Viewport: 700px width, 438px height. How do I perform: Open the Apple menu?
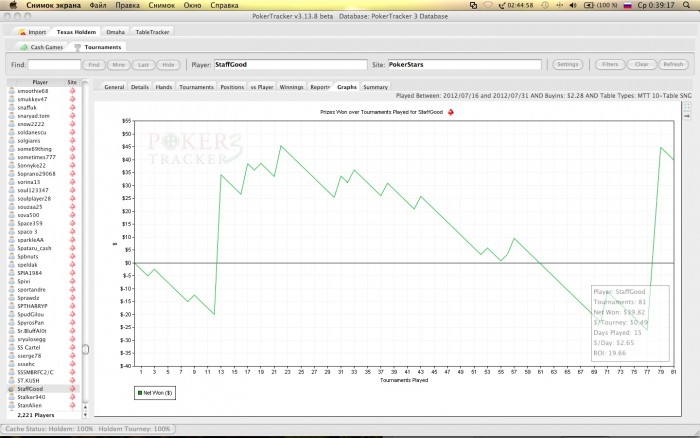click(x=13, y=5)
